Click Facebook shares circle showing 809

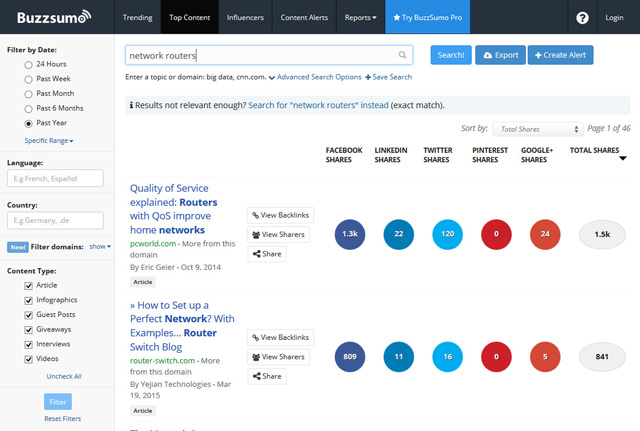350,356
